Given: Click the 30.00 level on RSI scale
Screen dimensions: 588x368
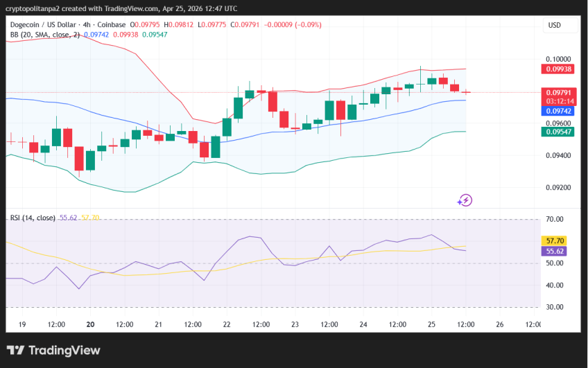Looking at the screenshot, I should pyautogui.click(x=555, y=307).
